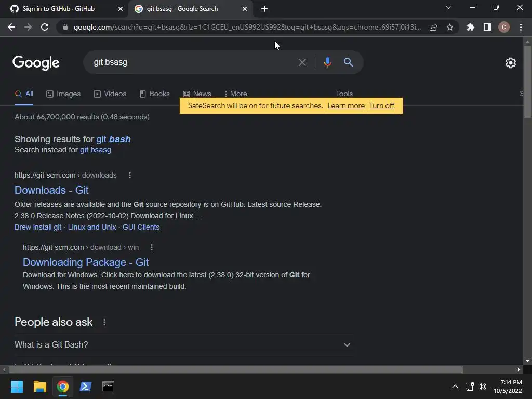532x399 pixels.
Task: Open the tab search dropdown
Action: tap(448, 7)
